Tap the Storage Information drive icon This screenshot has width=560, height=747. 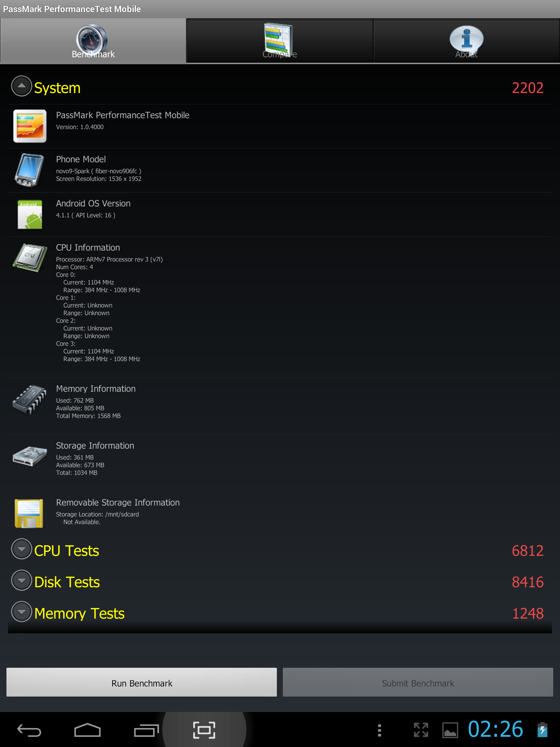coord(30,456)
